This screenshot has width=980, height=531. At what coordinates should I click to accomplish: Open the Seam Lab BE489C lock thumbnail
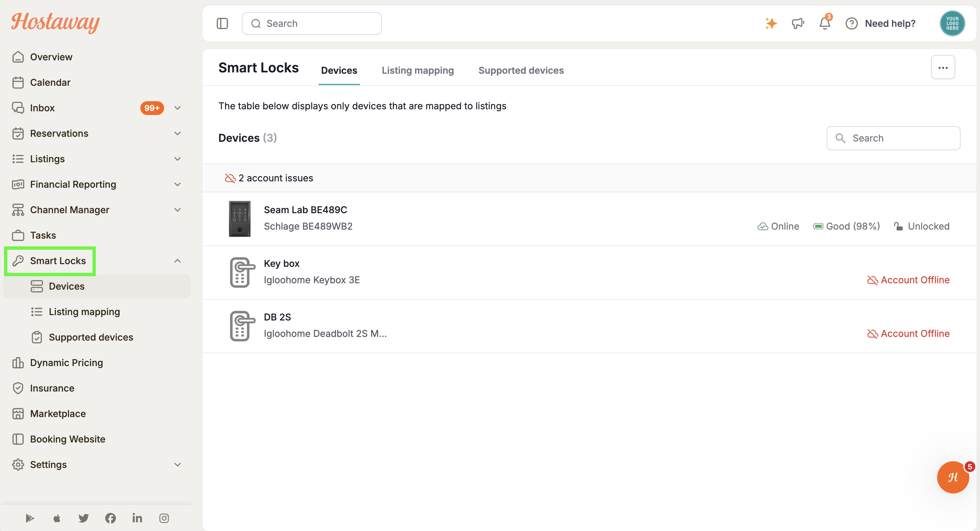click(240, 219)
